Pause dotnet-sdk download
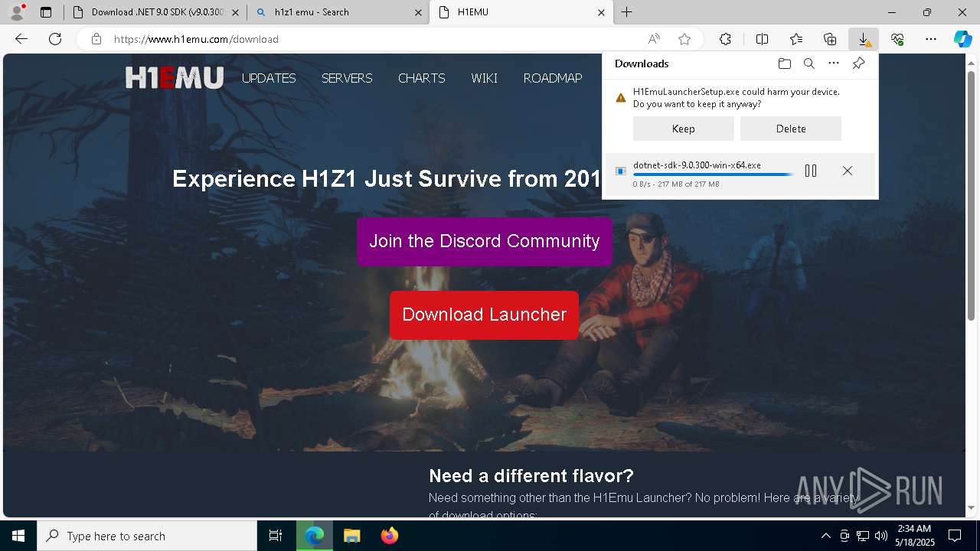This screenshot has height=551, width=980. pyautogui.click(x=811, y=171)
